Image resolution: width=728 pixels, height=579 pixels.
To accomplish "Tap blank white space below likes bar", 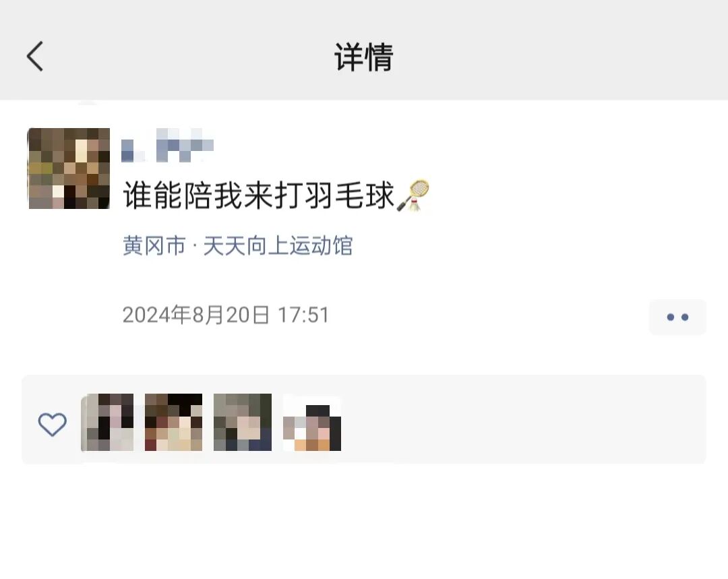I will [x=364, y=520].
